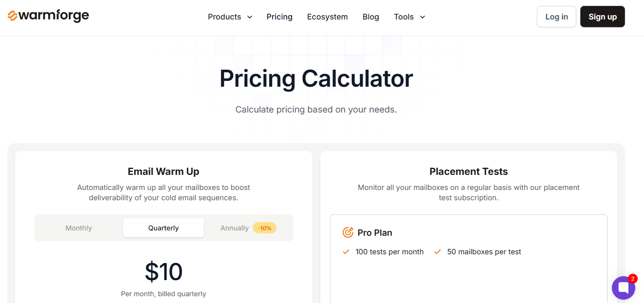This screenshot has width=644, height=303.
Task: Click the Pro Plan circular icon
Action: tap(348, 232)
